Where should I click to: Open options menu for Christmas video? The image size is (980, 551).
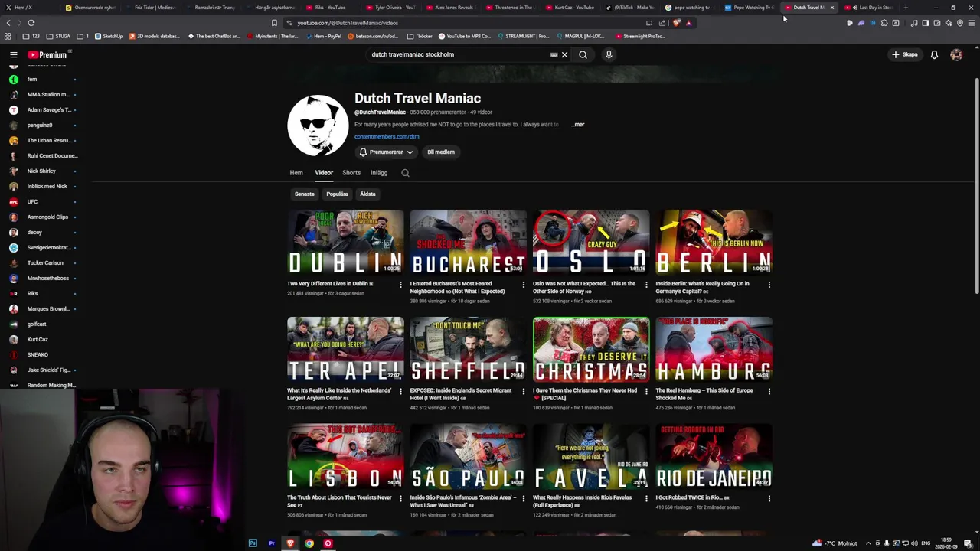click(646, 392)
